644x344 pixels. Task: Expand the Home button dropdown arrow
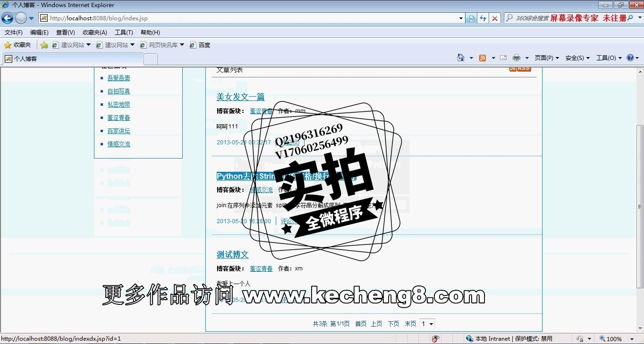(471, 58)
